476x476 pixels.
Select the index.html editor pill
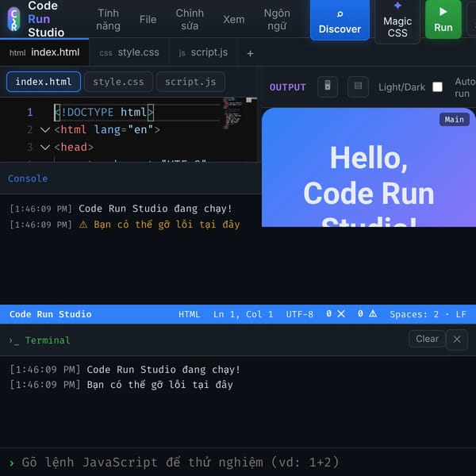click(44, 82)
